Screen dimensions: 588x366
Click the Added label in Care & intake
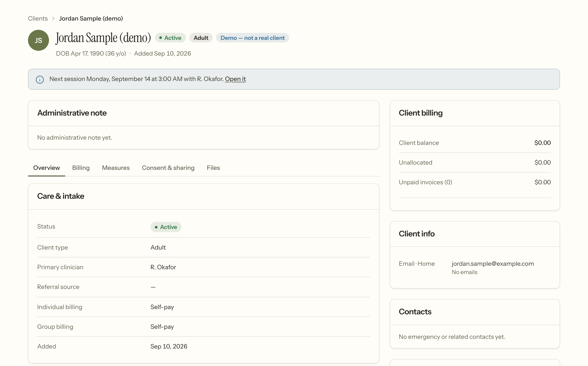46,346
